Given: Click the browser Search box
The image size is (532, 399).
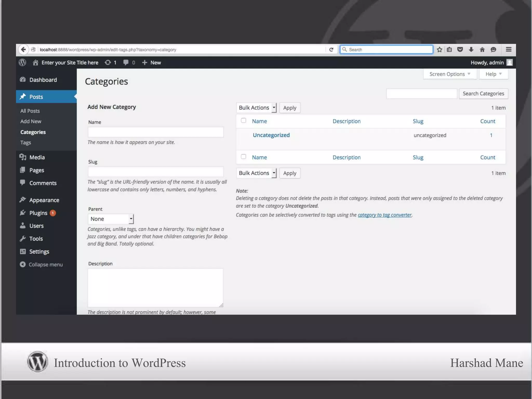Looking at the screenshot, I should pos(387,49).
